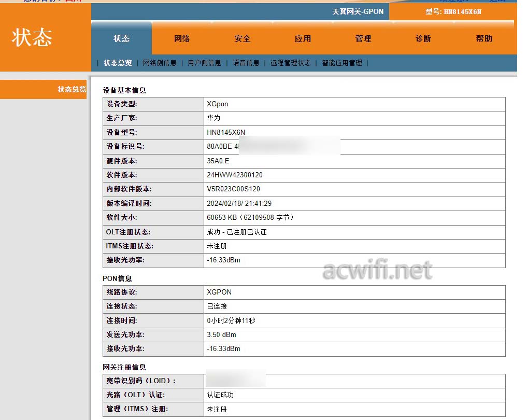527x420 pixels.
Task: Click 光路（OLT）认证 value 认证成功
Action: click(x=220, y=395)
